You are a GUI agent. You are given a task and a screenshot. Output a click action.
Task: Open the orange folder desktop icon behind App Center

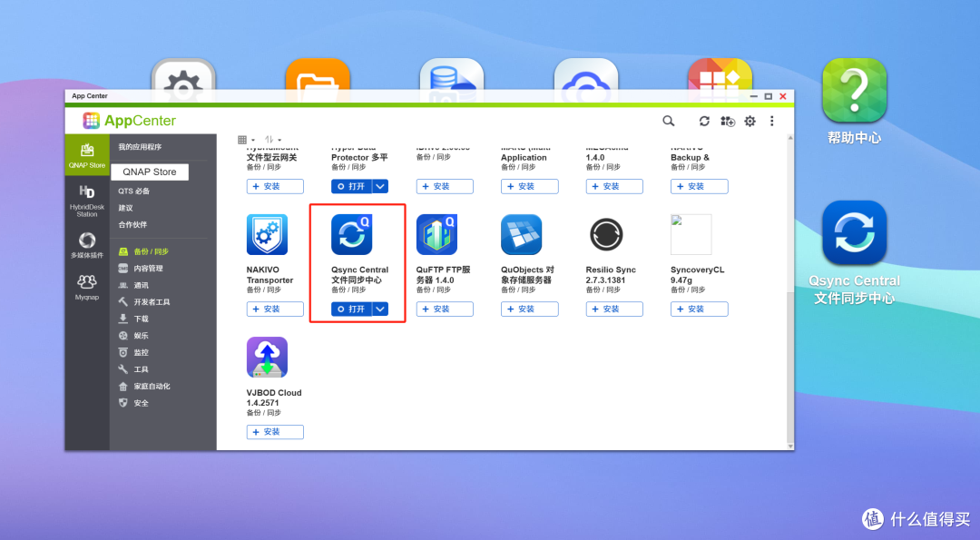pyautogui.click(x=318, y=78)
